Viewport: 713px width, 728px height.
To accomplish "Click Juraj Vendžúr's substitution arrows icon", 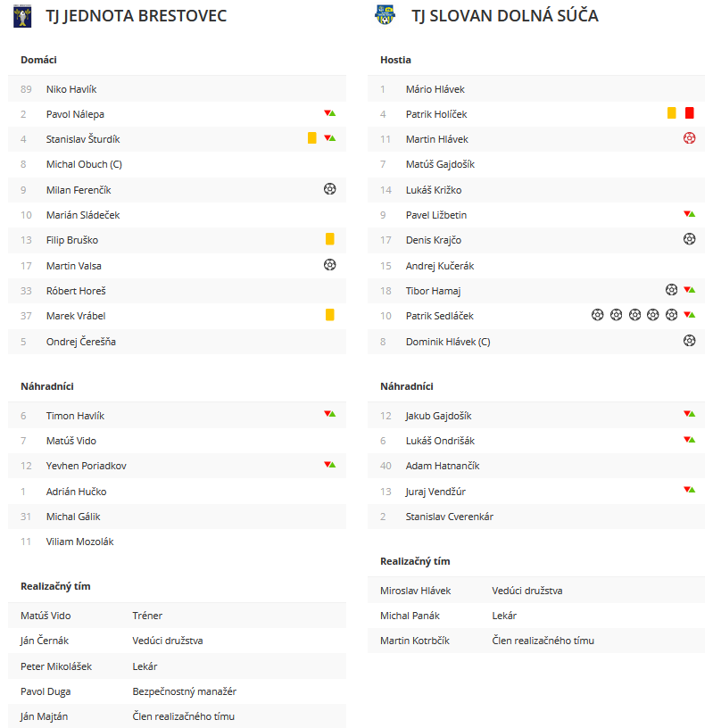I will pos(689,490).
